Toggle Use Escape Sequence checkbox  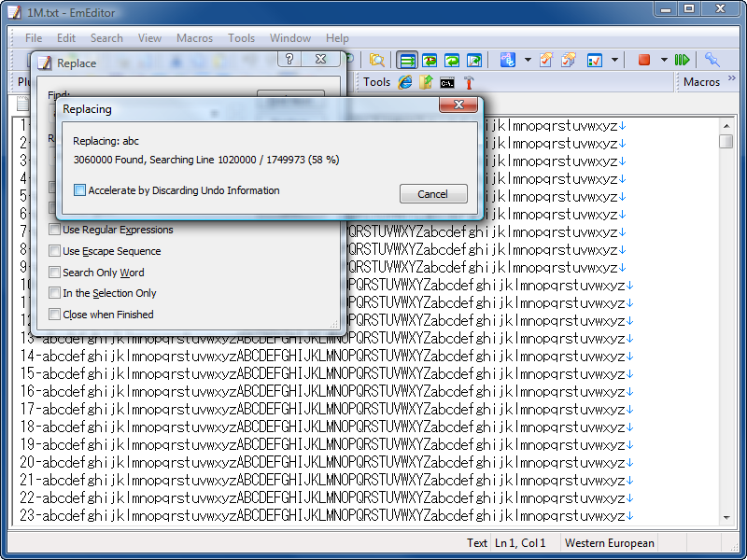point(55,251)
